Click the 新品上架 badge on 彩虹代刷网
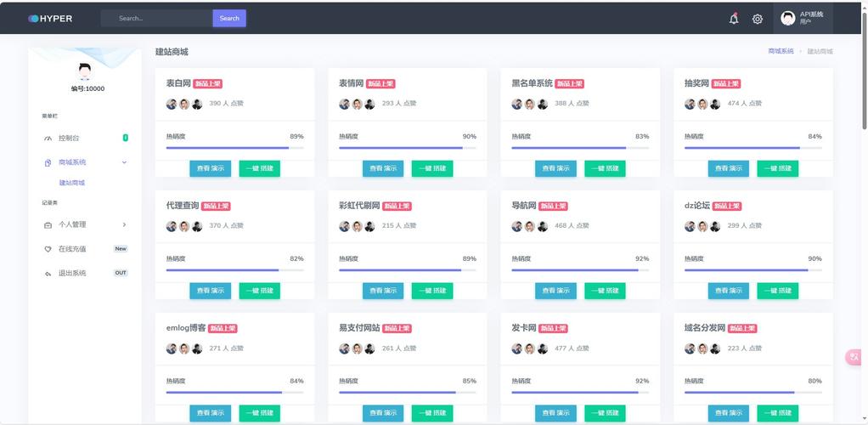 pos(397,207)
